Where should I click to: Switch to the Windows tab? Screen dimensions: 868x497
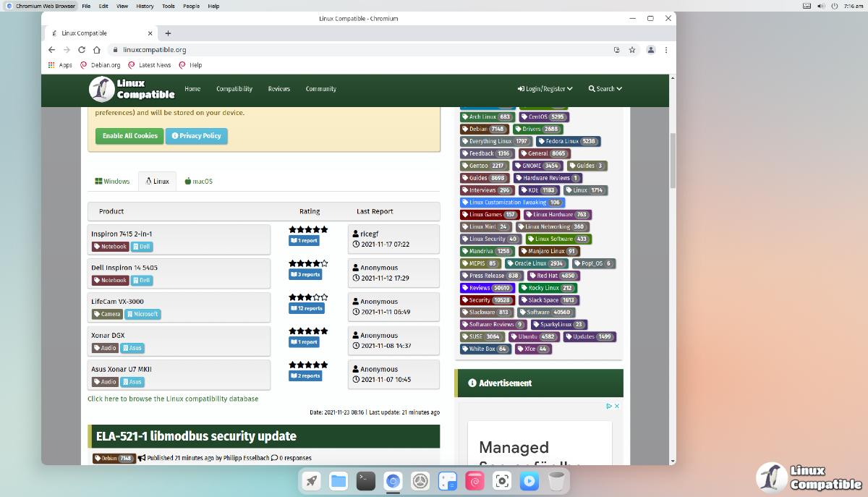pos(112,182)
